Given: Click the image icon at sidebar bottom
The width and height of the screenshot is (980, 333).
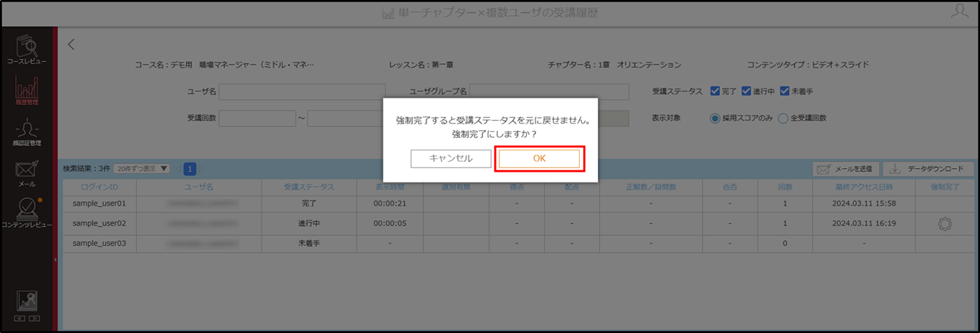Looking at the screenshot, I should (27, 301).
